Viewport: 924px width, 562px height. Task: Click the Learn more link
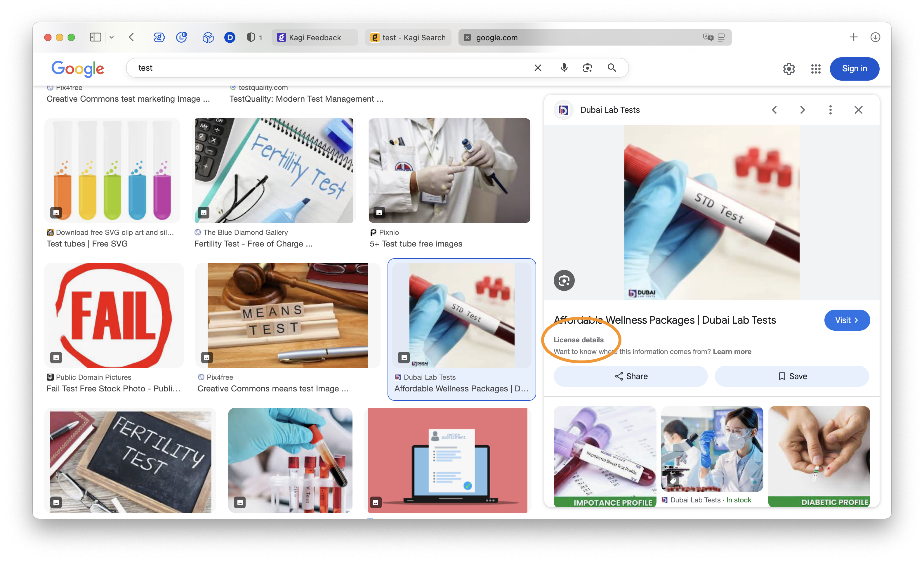tap(732, 351)
